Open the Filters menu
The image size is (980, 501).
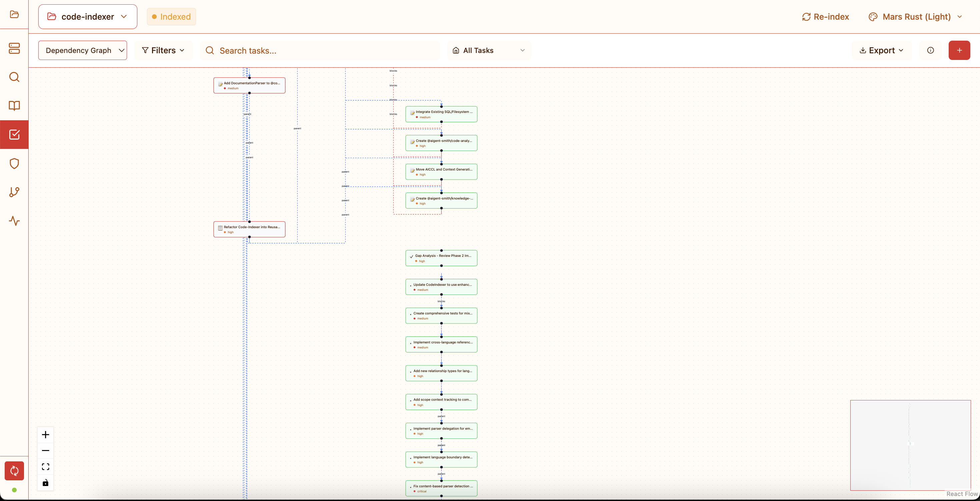(x=163, y=50)
